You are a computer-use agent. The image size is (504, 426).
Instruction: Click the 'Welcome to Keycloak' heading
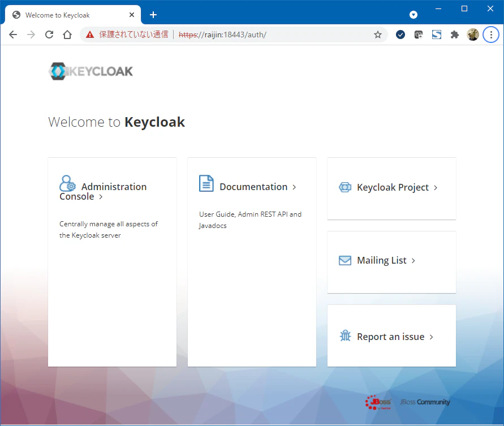click(x=117, y=122)
